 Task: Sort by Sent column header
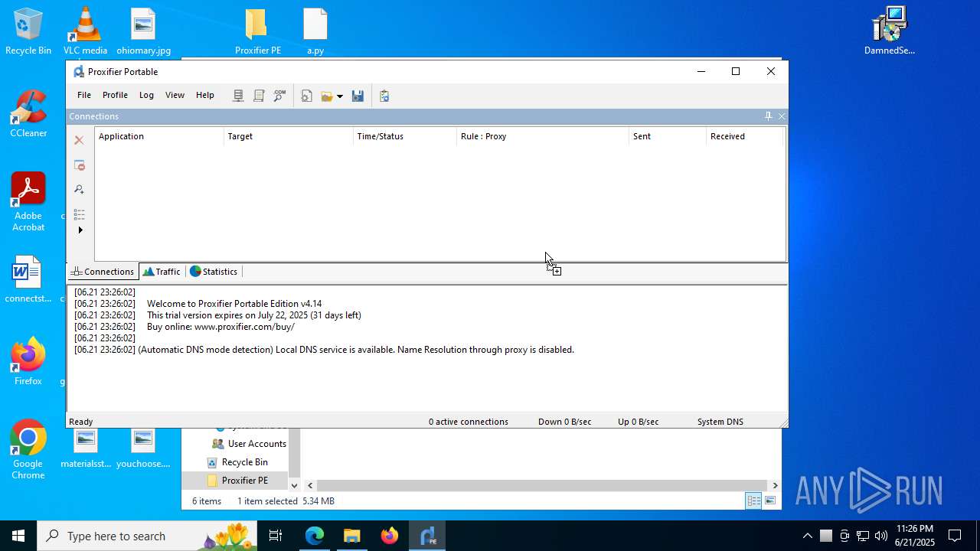668,136
